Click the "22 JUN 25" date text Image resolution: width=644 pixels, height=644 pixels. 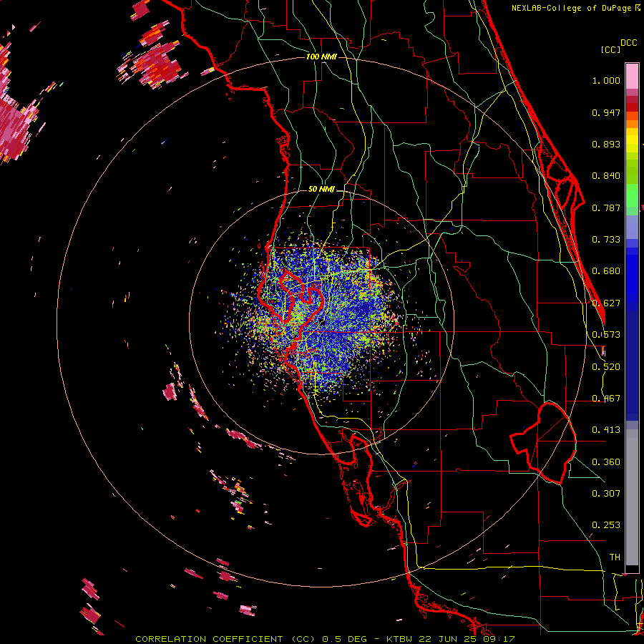[448, 639]
